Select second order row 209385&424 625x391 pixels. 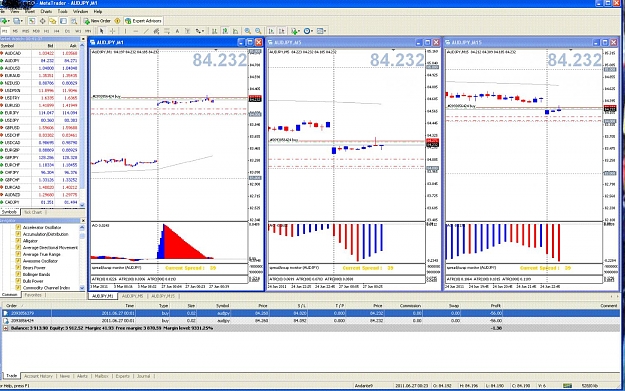point(311,320)
